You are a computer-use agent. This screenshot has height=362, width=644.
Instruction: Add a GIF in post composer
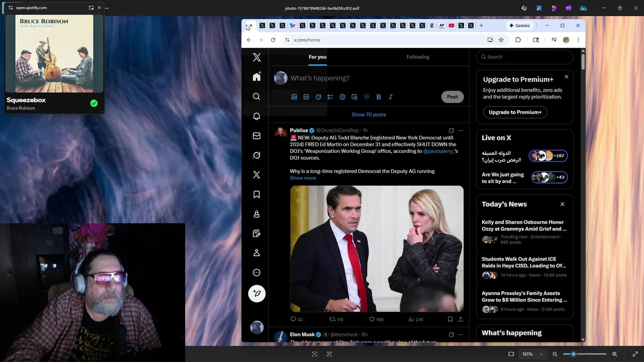[x=306, y=97]
